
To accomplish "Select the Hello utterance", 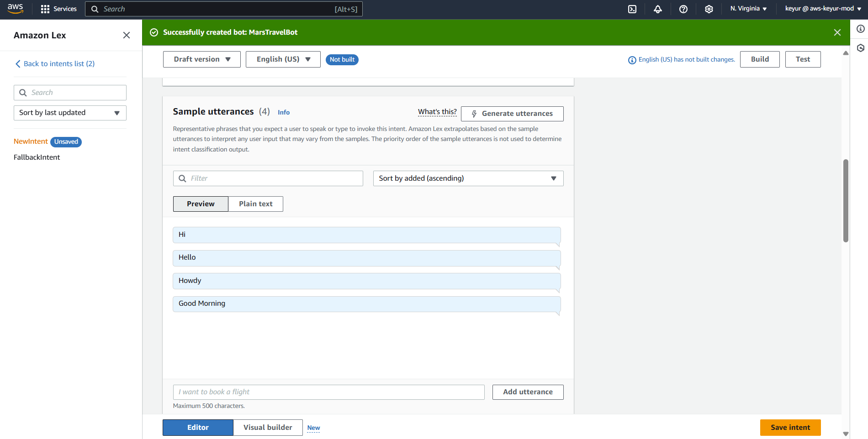I will point(367,258).
